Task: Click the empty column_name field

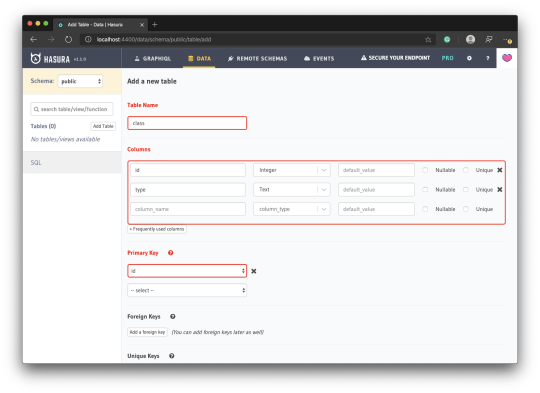Action: tap(188, 209)
